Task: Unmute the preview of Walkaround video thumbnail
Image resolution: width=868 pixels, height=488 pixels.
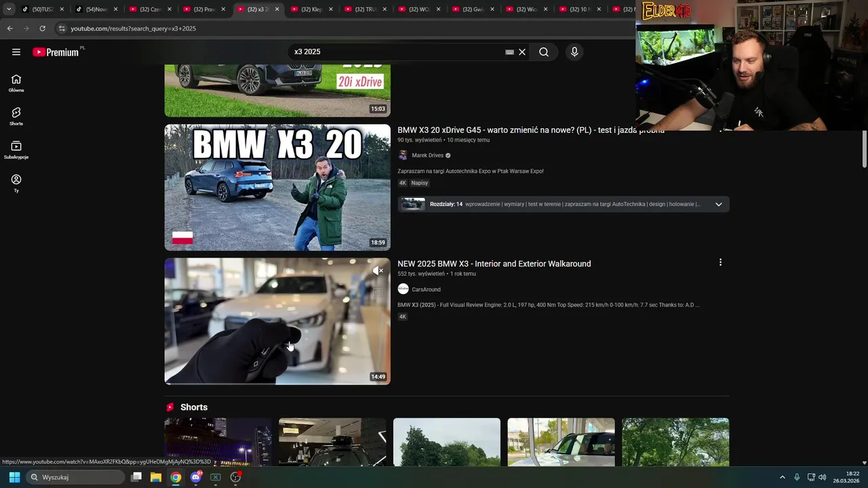Action: (378, 270)
